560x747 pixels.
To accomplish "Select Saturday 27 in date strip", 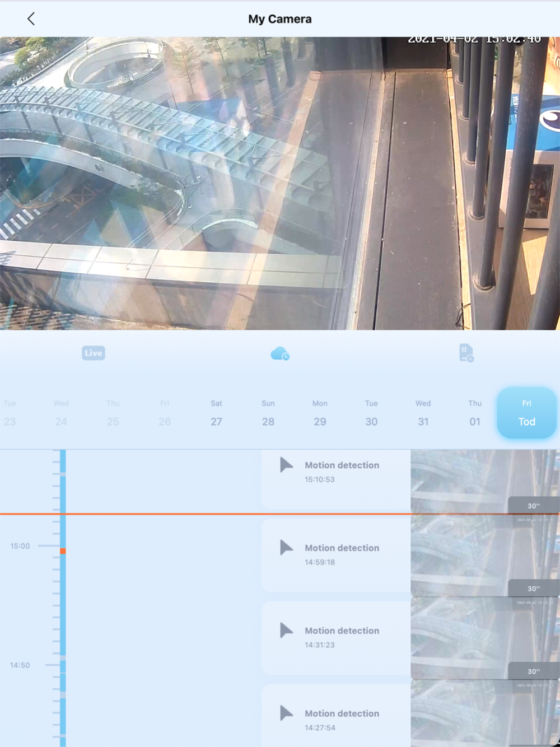I will point(216,413).
